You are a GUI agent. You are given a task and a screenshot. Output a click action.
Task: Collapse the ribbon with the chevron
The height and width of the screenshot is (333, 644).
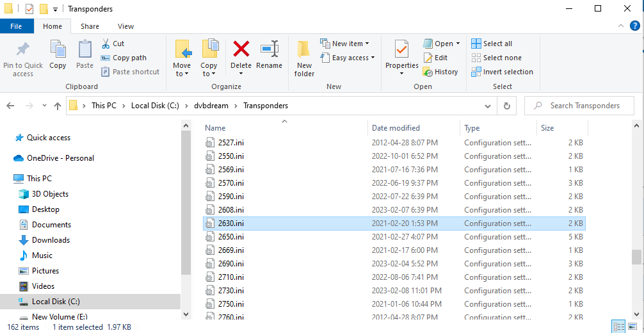coord(620,26)
